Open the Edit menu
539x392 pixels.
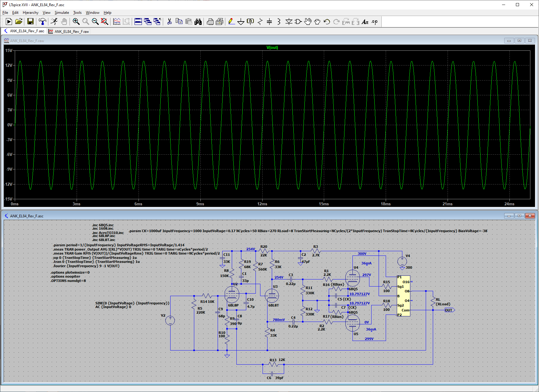(x=15, y=13)
